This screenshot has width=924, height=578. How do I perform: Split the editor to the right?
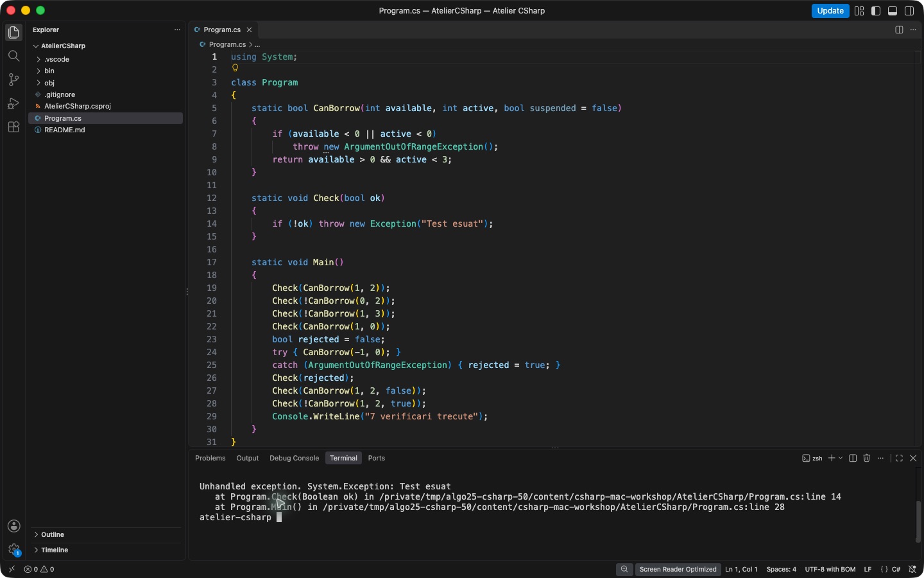[x=899, y=30]
